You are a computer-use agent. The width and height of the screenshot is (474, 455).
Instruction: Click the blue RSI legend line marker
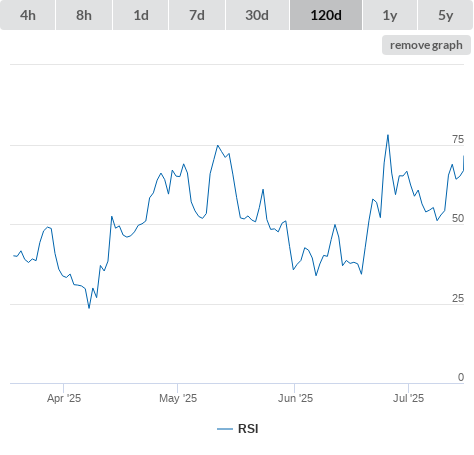tap(225, 429)
